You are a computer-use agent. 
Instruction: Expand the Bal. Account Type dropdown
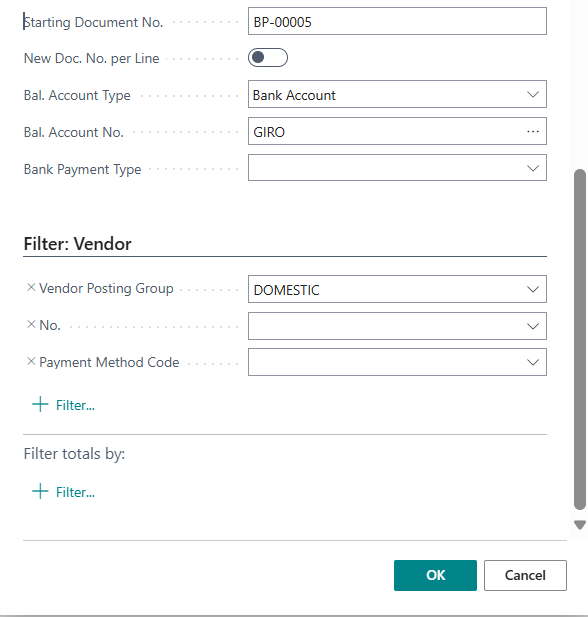tap(533, 94)
